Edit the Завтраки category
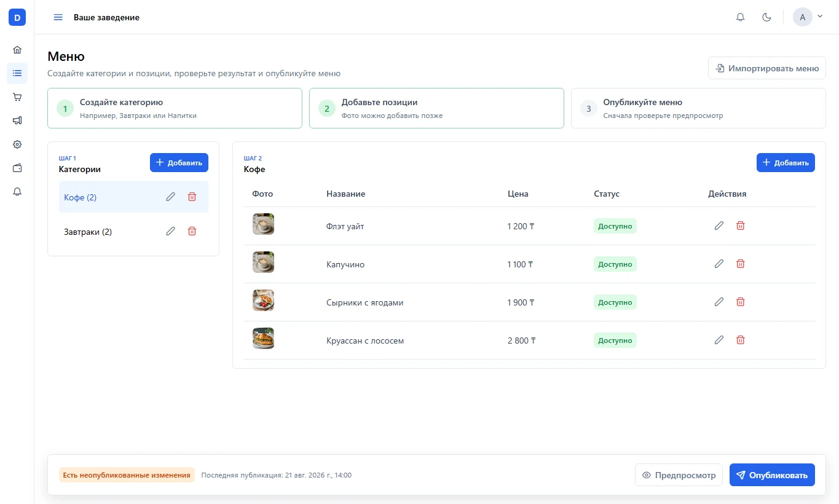Screen dimensions: 839x504 (171, 231)
